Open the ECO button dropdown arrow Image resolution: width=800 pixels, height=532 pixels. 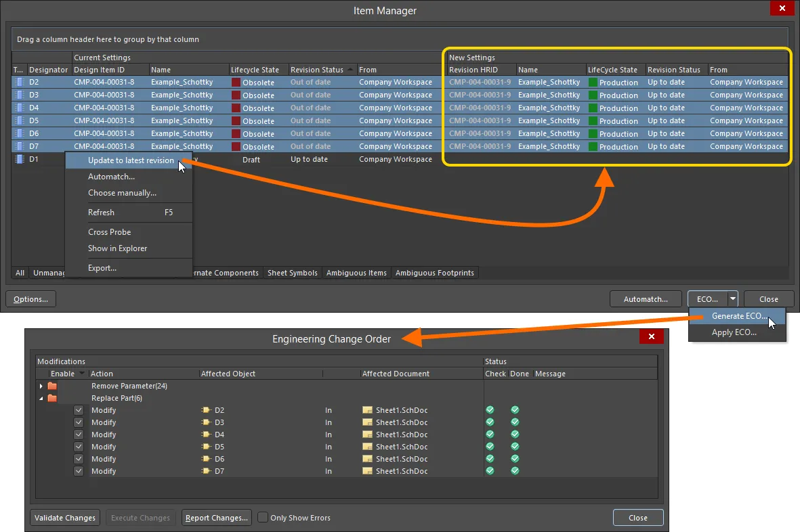pyautogui.click(x=733, y=298)
